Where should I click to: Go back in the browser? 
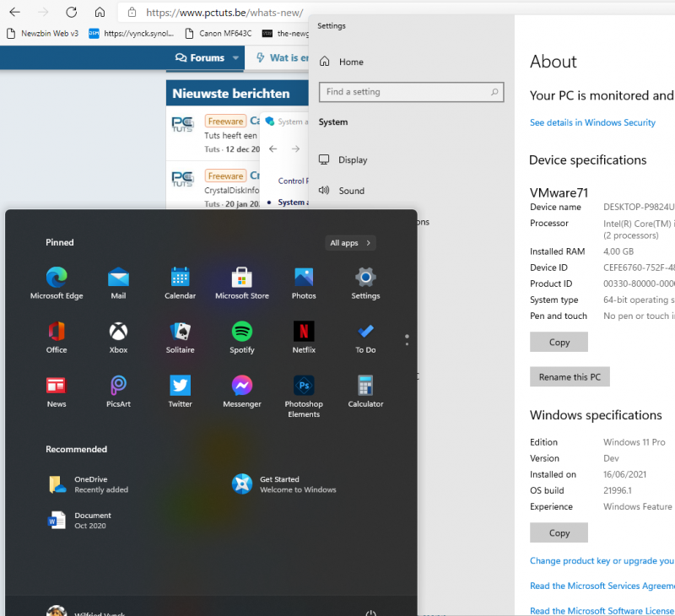click(x=15, y=13)
